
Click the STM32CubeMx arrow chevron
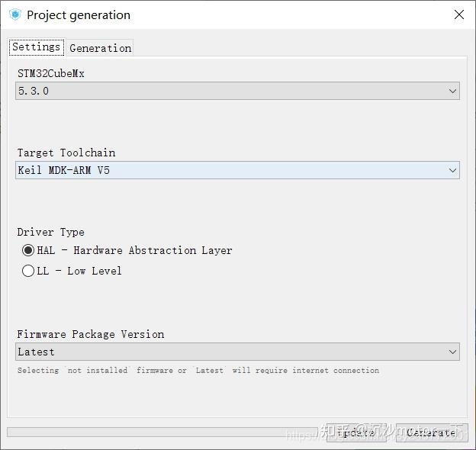click(x=453, y=91)
